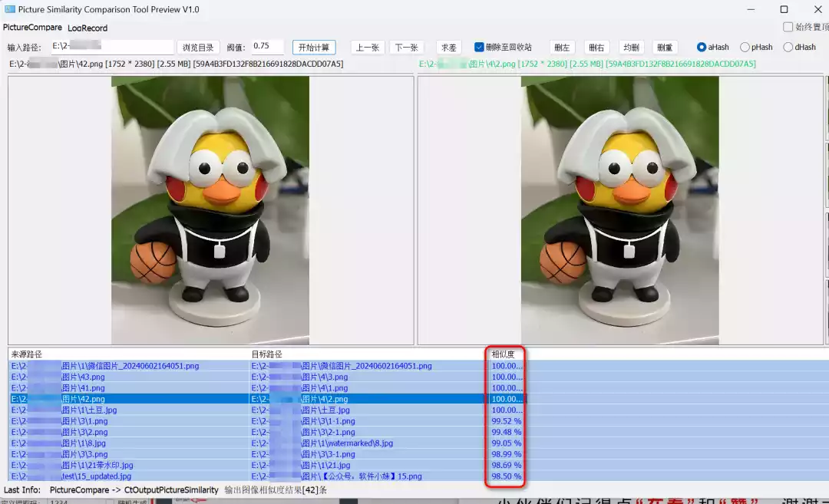Image resolution: width=829 pixels, height=504 pixels.
Task: Switch to the PictureCompare tab
Action: tap(32, 28)
